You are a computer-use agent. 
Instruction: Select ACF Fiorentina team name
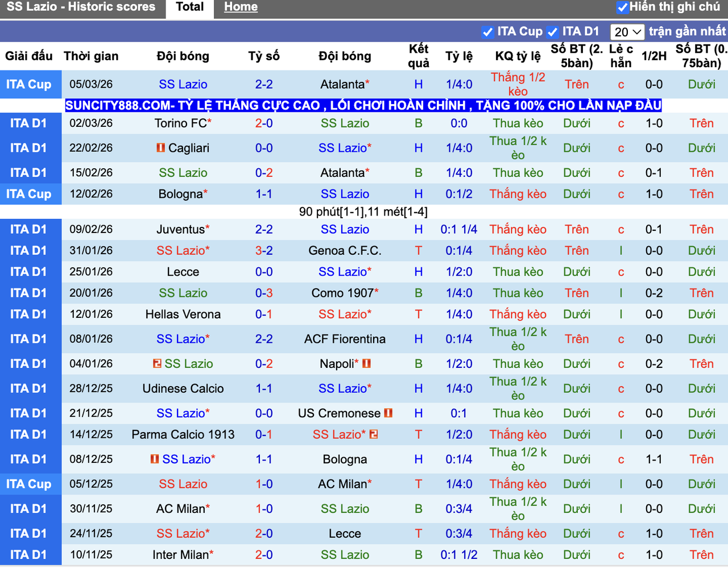(345, 339)
